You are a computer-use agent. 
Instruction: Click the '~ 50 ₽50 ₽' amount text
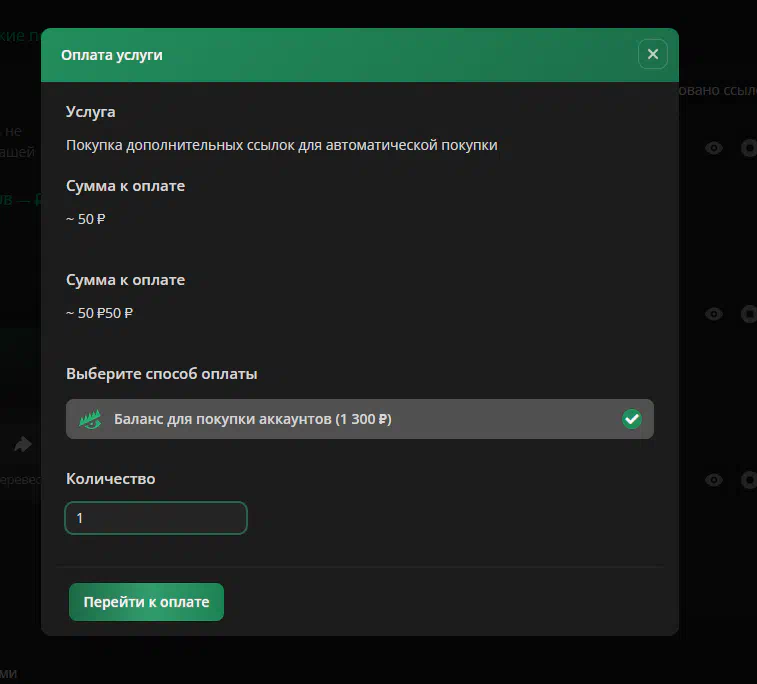[x=99, y=313]
